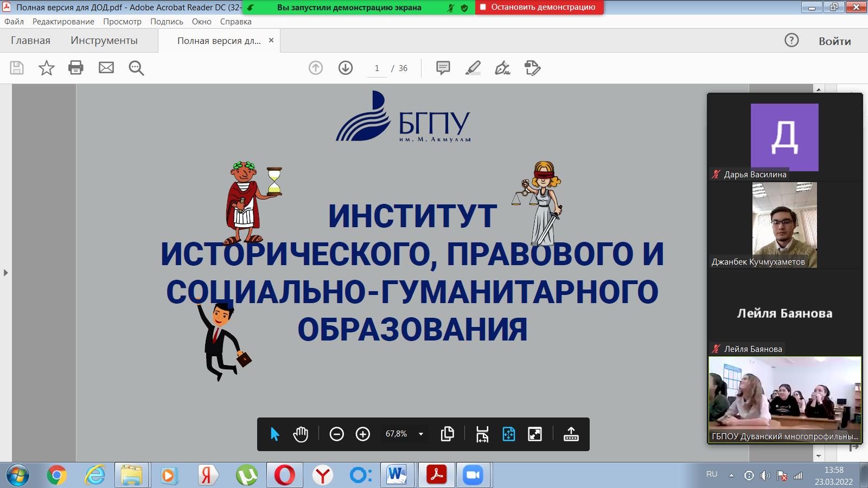
Task: Zoom in with the plus icon
Action: click(363, 434)
